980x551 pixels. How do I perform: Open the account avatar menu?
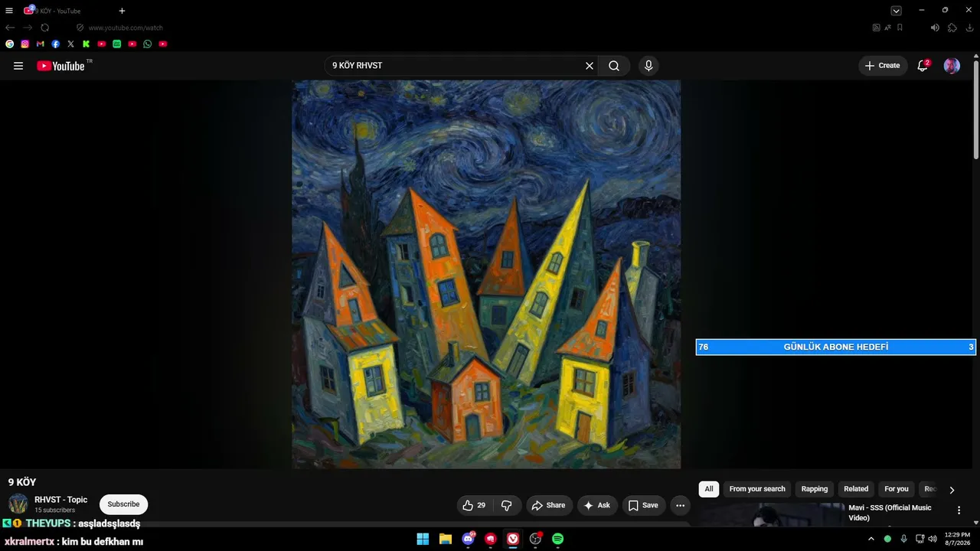coord(952,66)
